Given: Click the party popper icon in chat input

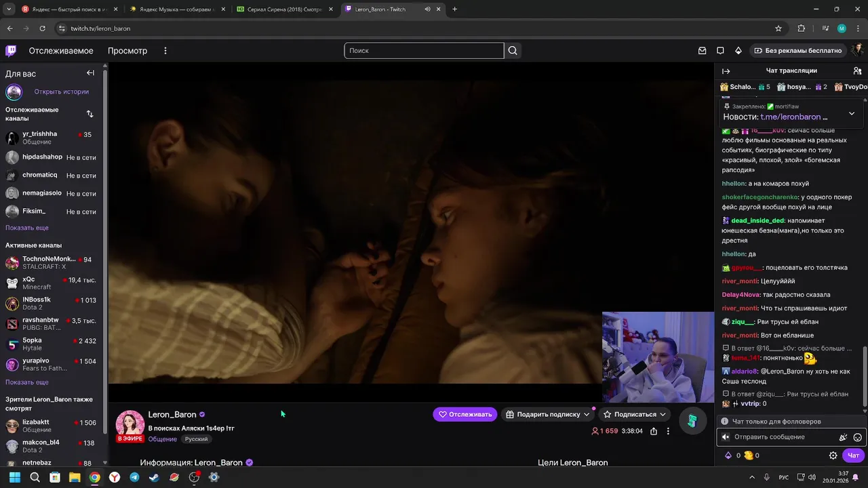Looking at the screenshot, I should coord(843,438).
